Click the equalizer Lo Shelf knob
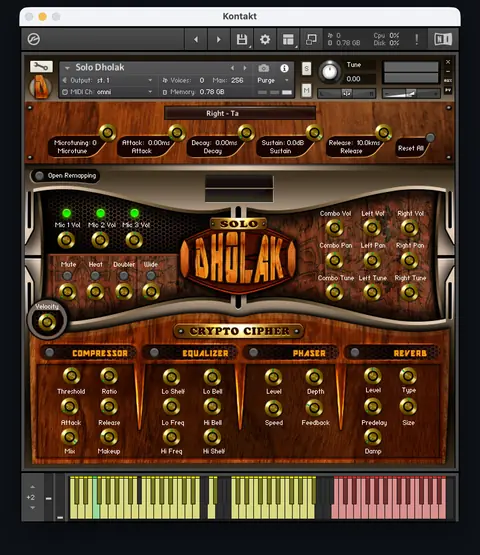Viewport: 480px width, 555px height. [172, 377]
